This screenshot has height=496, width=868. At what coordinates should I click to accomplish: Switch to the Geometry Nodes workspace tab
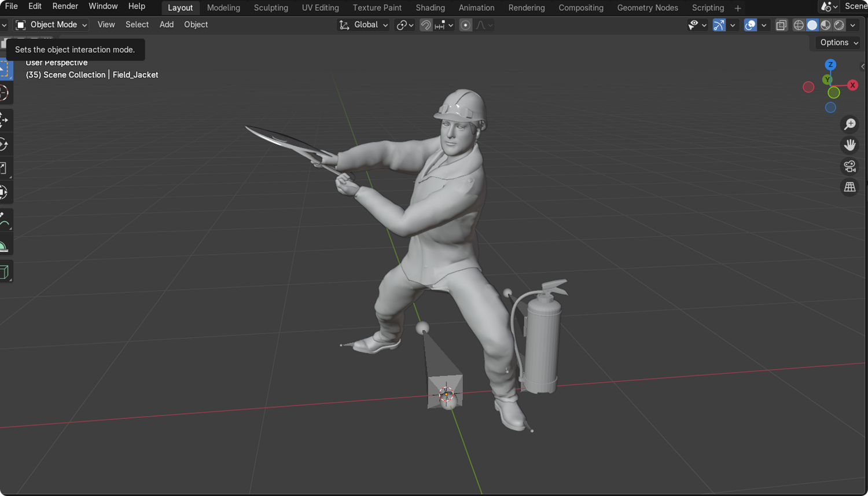pyautogui.click(x=647, y=8)
